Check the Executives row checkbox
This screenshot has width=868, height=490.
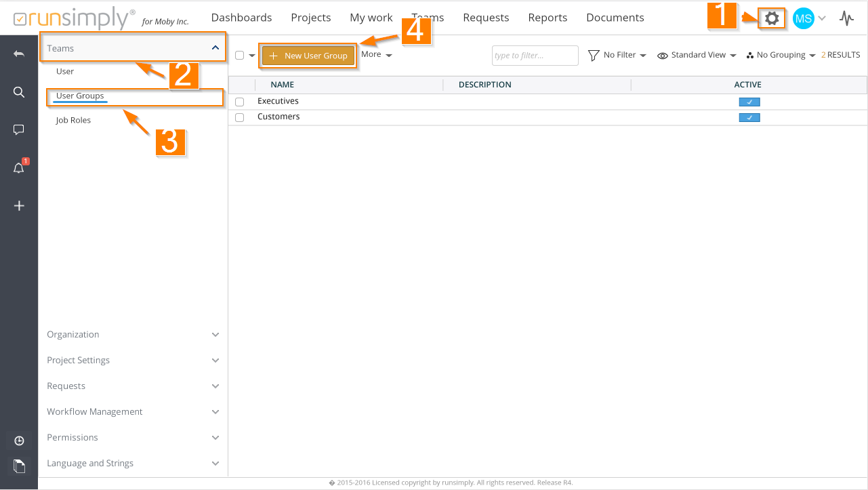click(239, 102)
